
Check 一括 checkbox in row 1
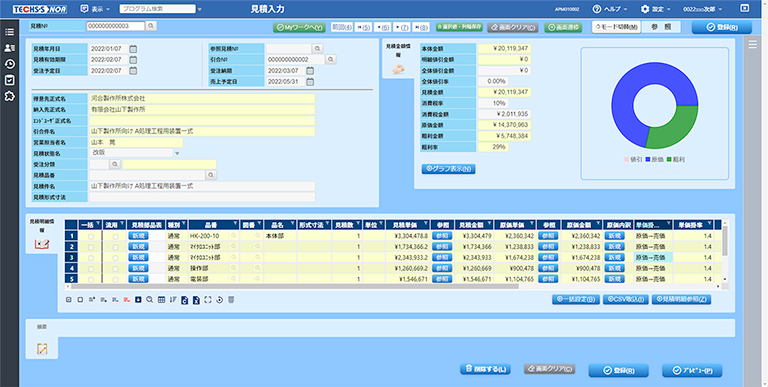91,236
